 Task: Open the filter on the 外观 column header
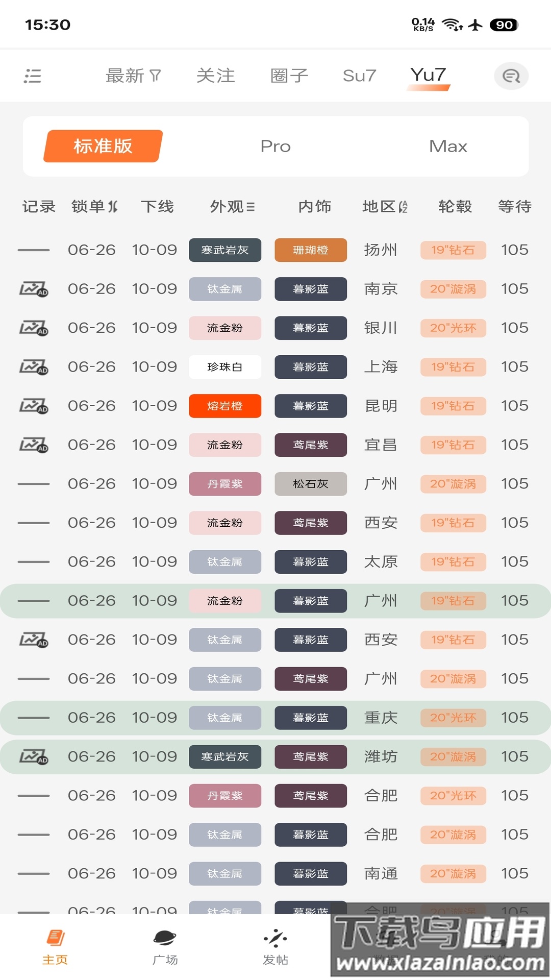coord(231,207)
